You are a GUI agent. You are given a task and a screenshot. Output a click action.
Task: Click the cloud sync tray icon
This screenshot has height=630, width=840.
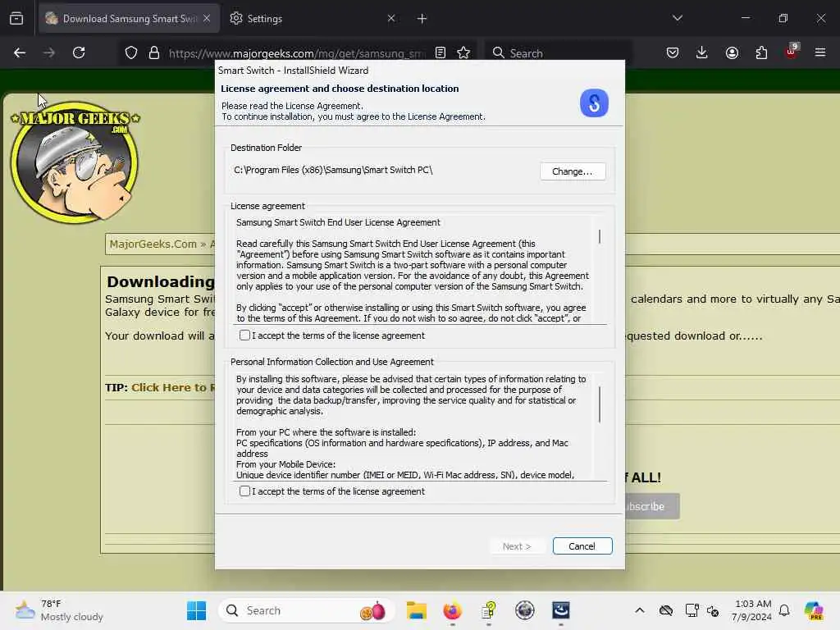[x=666, y=610]
